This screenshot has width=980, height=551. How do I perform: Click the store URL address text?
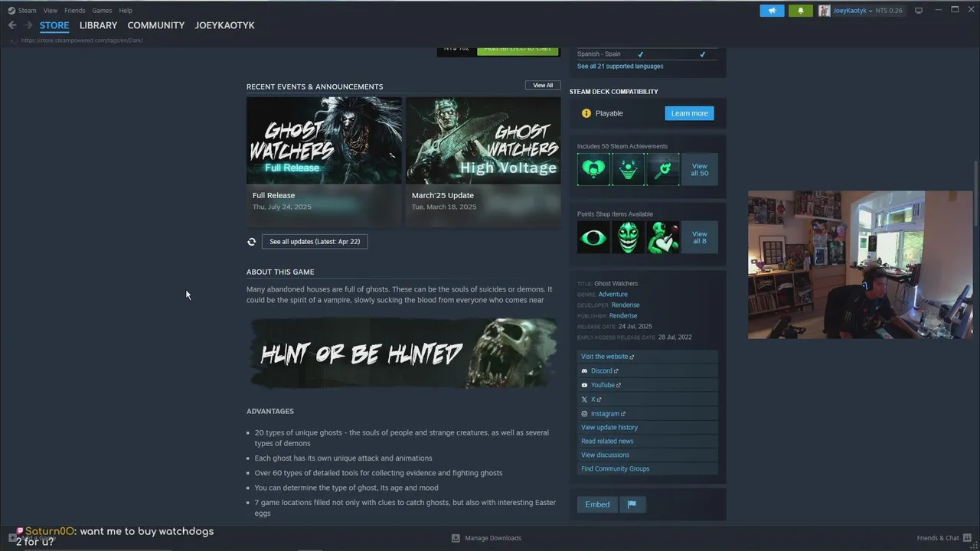click(82, 41)
